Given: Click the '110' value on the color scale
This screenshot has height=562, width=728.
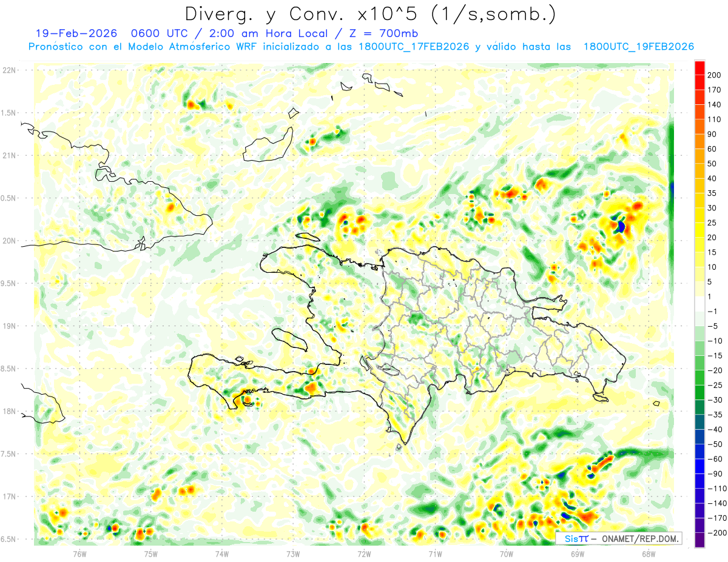Looking at the screenshot, I should (x=713, y=119).
